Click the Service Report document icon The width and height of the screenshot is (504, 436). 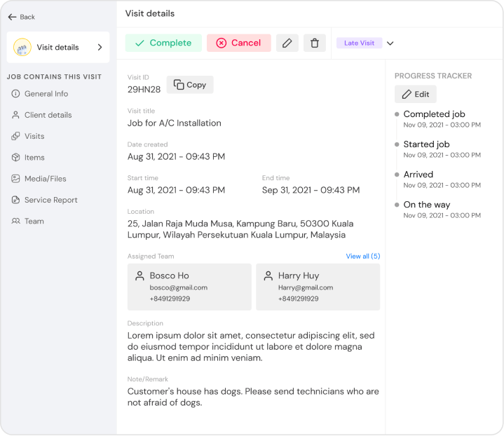[x=15, y=200]
